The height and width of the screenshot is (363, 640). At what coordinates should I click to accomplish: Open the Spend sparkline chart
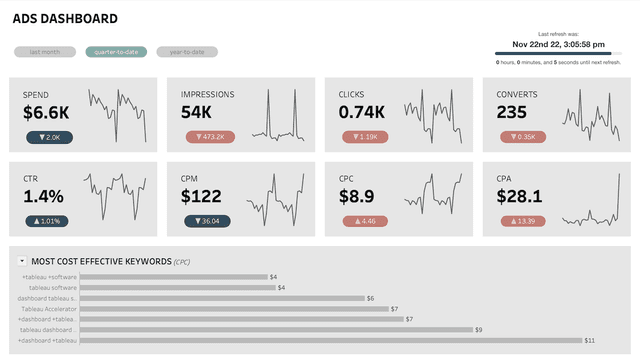tap(117, 116)
